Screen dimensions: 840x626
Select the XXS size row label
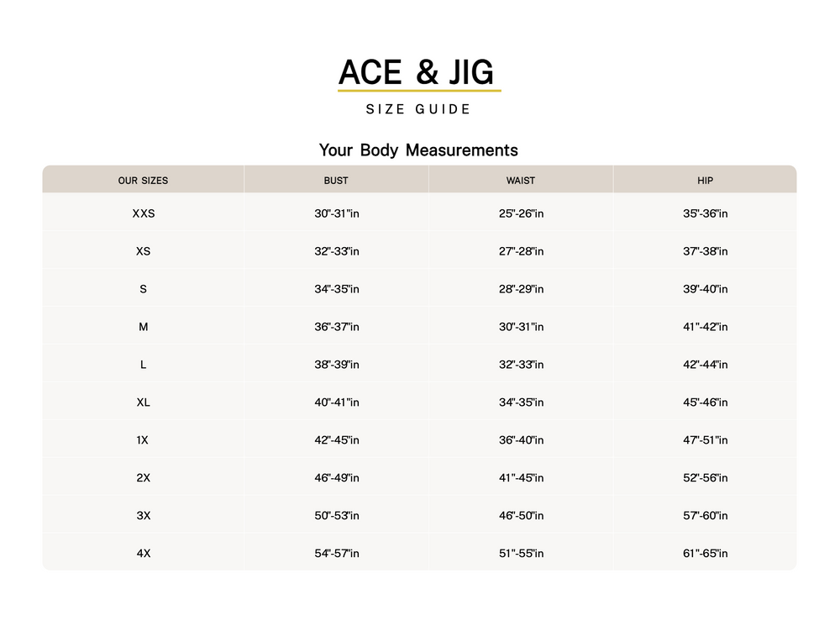point(144,213)
